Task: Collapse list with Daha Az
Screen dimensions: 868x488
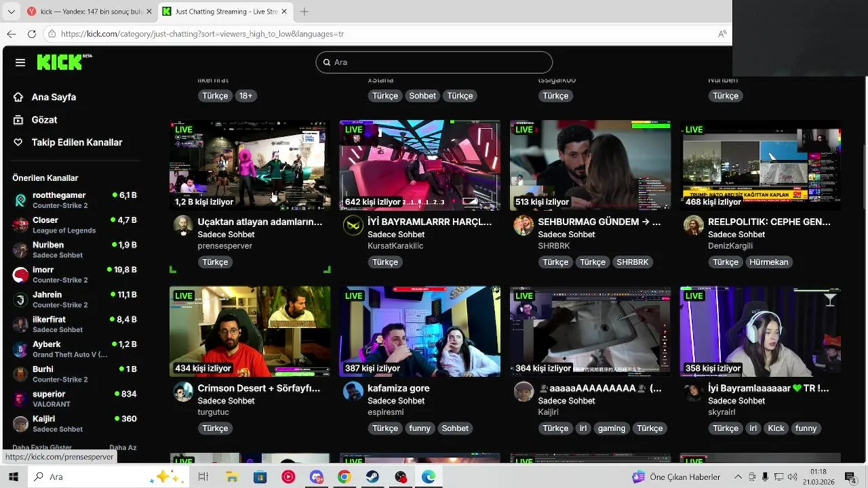Action: pos(123,448)
